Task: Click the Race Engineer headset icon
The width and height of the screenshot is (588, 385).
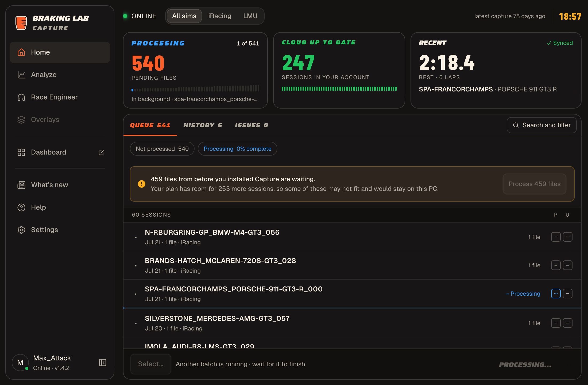Action: pos(21,97)
